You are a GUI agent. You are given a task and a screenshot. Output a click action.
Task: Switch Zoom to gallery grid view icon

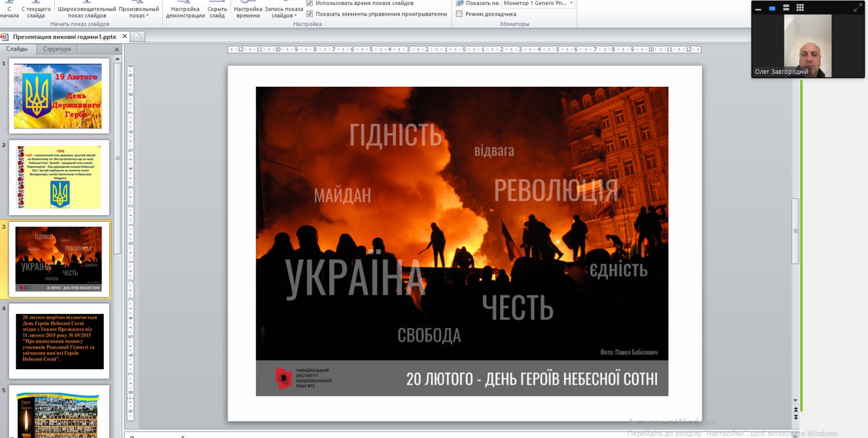[800, 8]
